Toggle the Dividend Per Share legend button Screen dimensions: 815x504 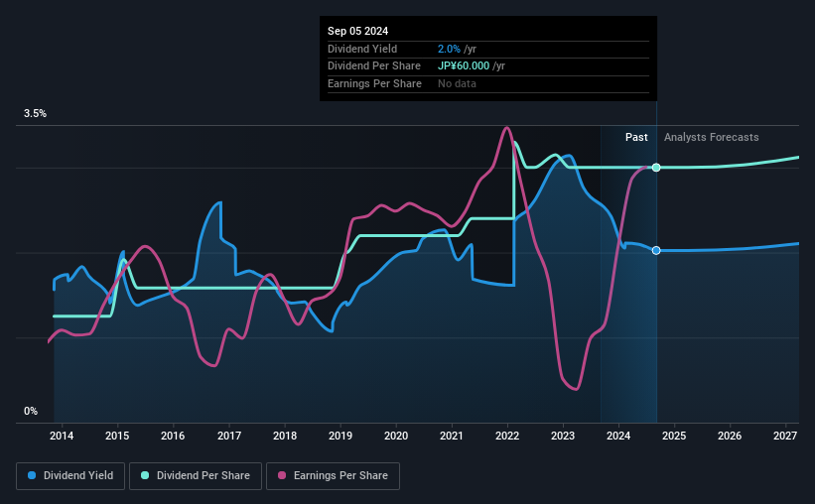click(196, 476)
